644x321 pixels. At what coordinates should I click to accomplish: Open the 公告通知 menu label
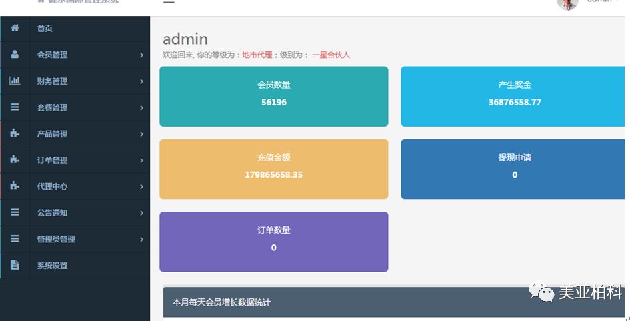click(52, 212)
